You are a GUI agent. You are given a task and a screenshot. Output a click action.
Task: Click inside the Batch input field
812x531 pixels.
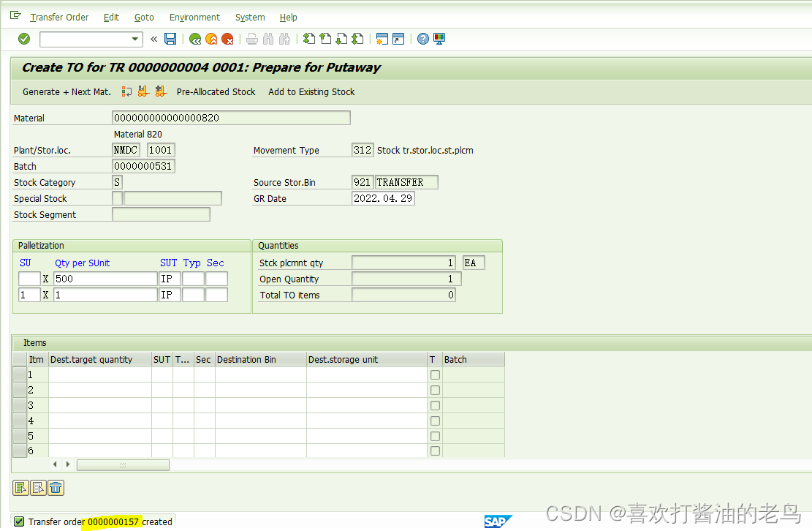143,166
